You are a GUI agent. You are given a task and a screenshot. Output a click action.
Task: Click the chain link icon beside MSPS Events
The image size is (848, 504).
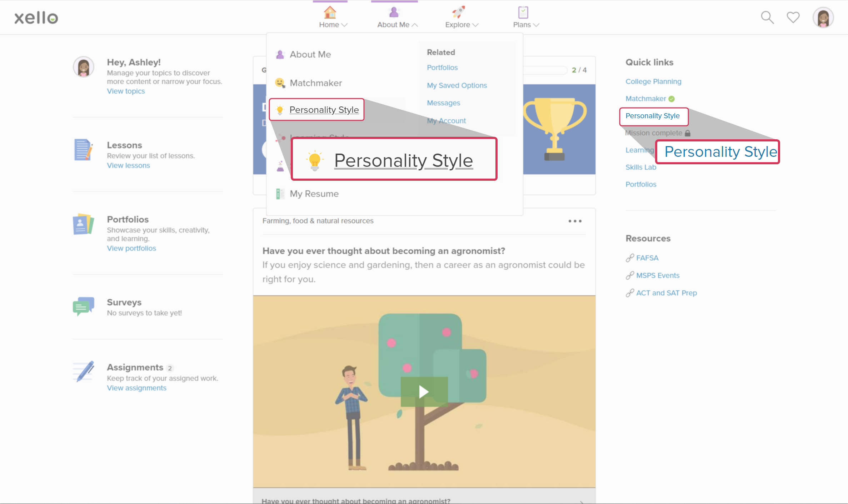pyautogui.click(x=630, y=275)
